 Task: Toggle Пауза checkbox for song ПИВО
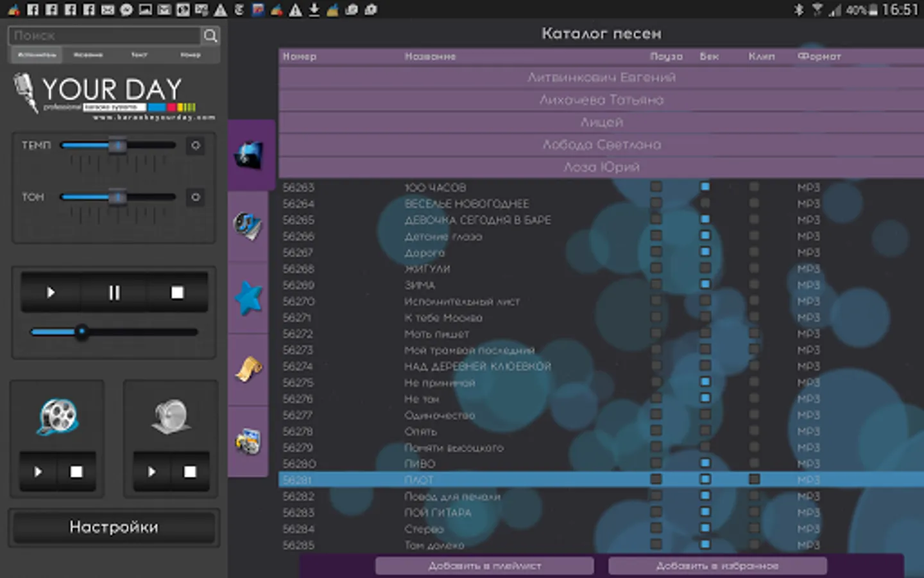[656, 463]
